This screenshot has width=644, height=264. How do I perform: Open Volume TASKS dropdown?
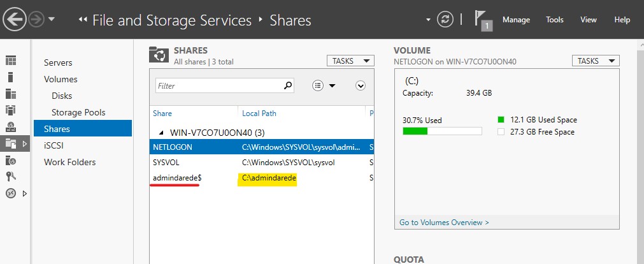tap(596, 61)
